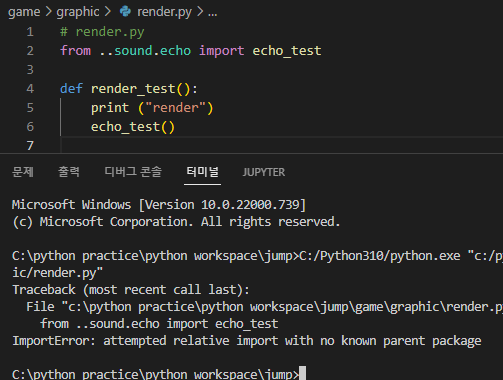
Task: Click '(c) Microsoft Corporation' terminal line
Action: click(176, 222)
